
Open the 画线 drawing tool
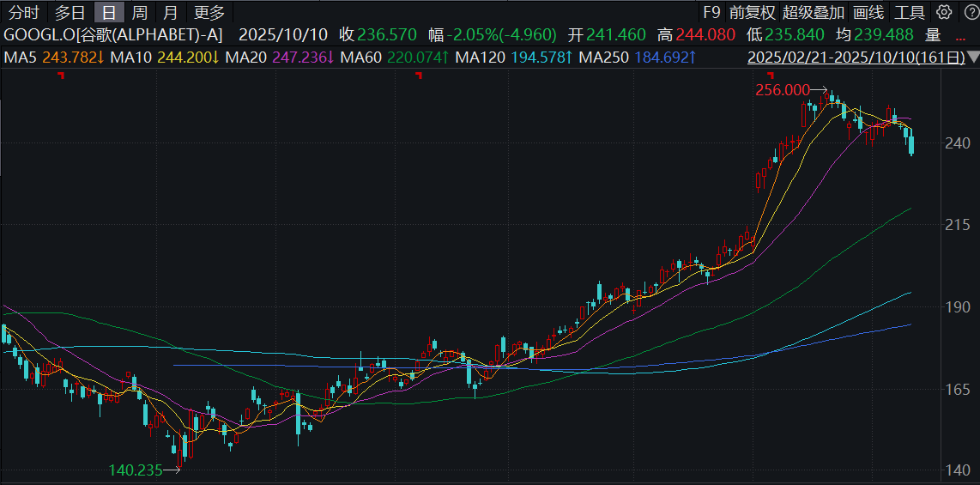(868, 12)
